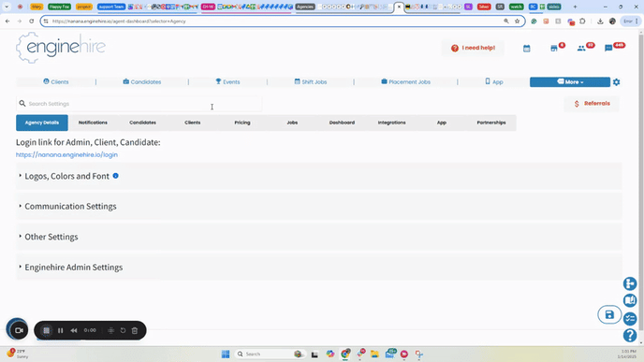
Task: Click the Referrals button
Action: 592,104
